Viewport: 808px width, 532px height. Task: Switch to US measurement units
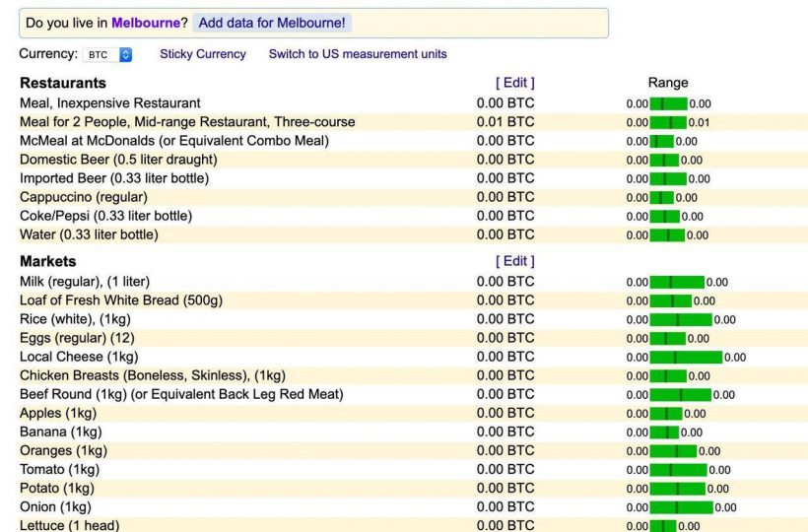pos(358,54)
